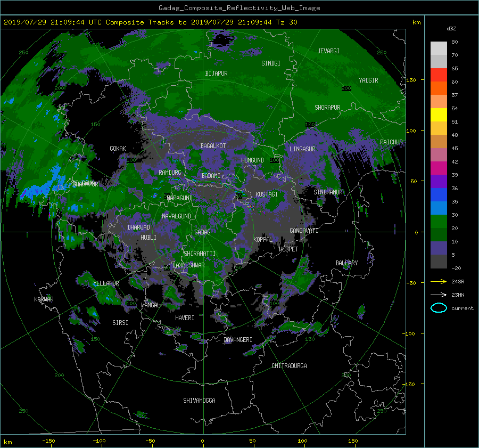Click the LAXMESHWAR city label
The width and height of the screenshot is (479, 448).
coord(188,265)
